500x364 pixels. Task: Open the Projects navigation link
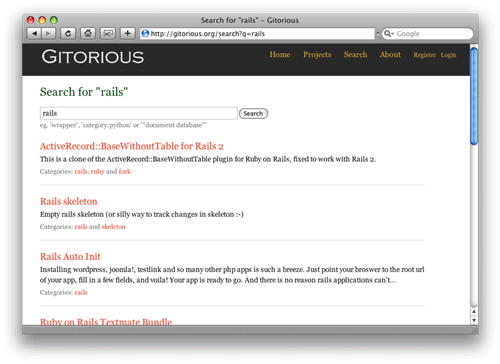[317, 55]
